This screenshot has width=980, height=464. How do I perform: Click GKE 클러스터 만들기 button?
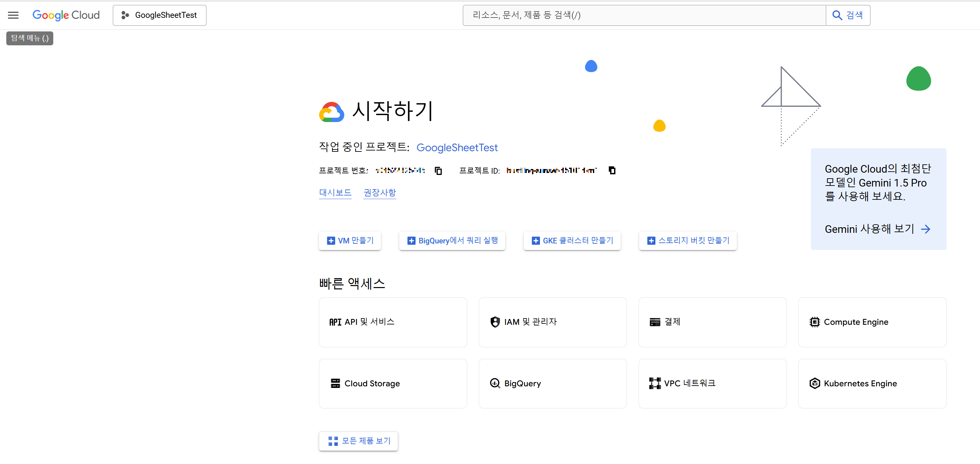point(572,240)
